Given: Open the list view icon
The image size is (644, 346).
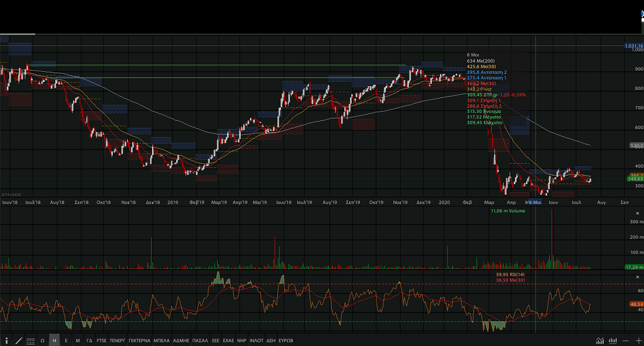Looking at the screenshot, I should pos(29,340).
